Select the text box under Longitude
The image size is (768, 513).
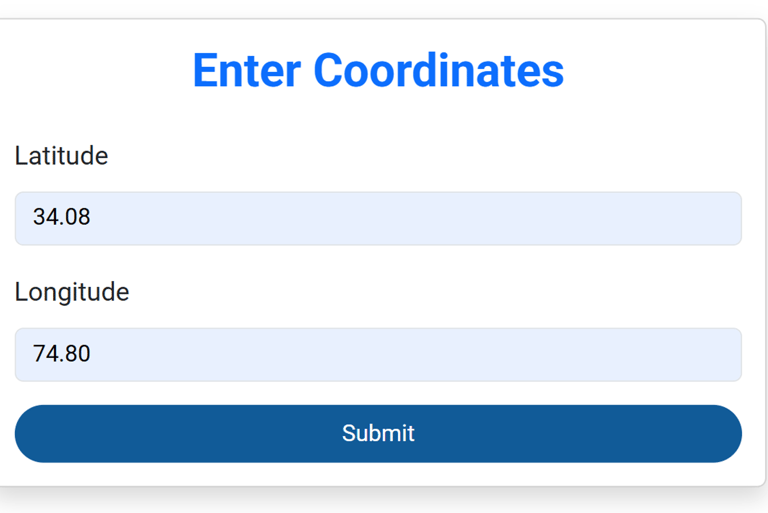click(378, 354)
